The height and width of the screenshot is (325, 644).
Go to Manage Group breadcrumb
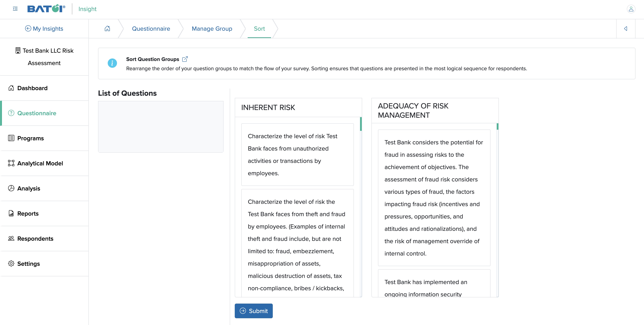pos(212,29)
